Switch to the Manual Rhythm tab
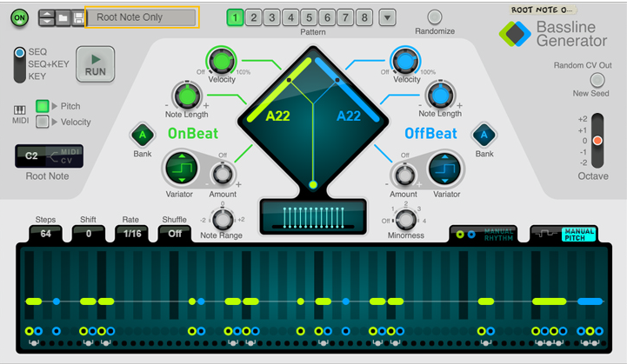 pyautogui.click(x=485, y=233)
